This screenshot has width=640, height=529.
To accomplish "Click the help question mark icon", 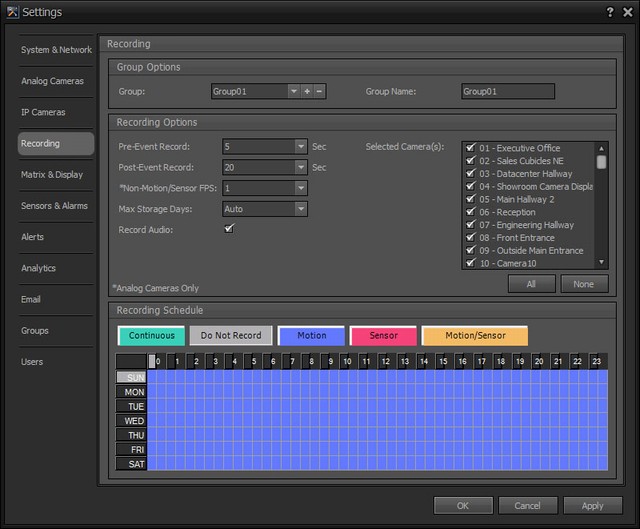I will (x=610, y=12).
